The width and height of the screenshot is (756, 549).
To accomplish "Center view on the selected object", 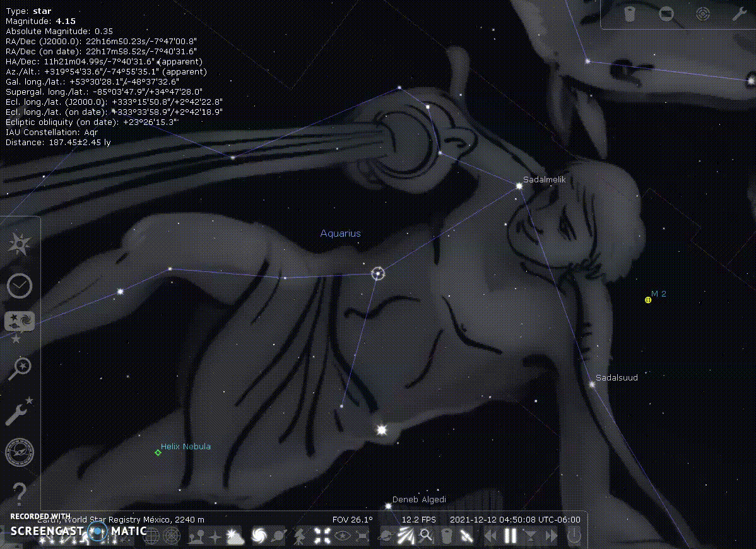I will (x=322, y=536).
